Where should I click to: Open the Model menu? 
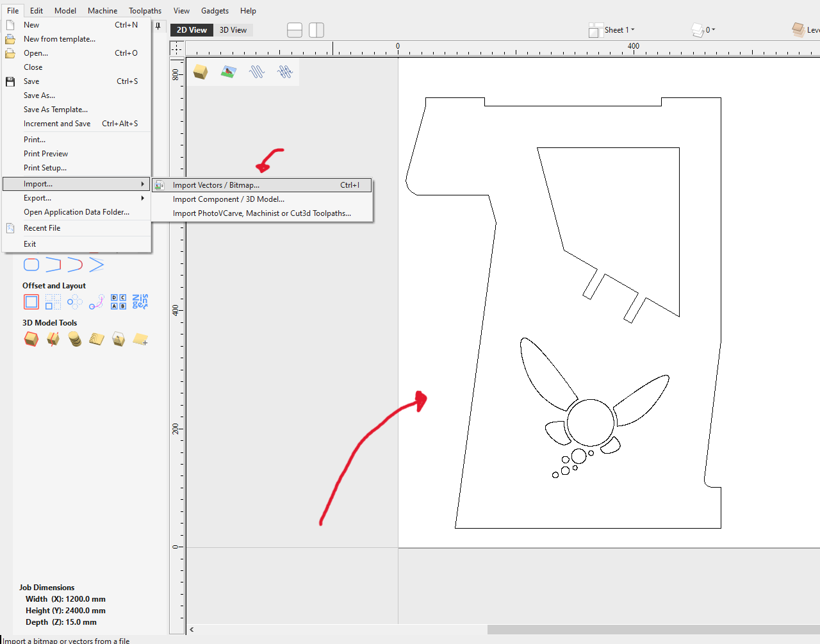(x=65, y=11)
